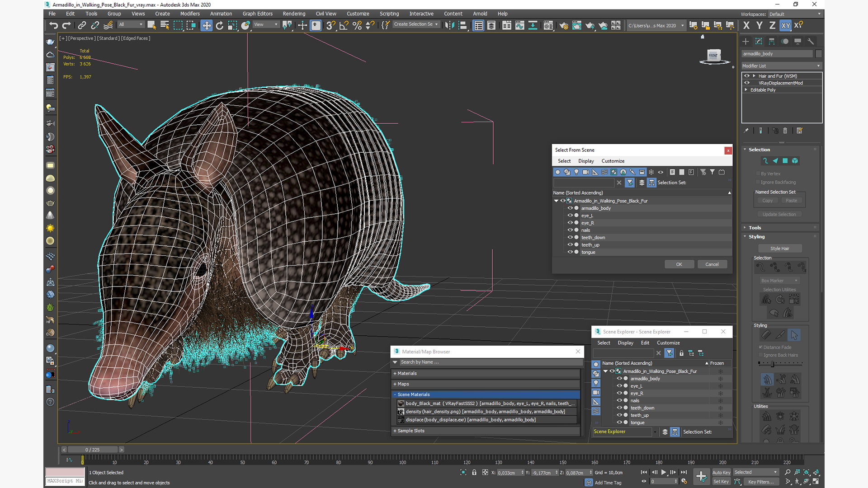Image resolution: width=868 pixels, height=488 pixels.
Task: Click the Undo arrow in main toolbar
Action: pyautogui.click(x=53, y=26)
